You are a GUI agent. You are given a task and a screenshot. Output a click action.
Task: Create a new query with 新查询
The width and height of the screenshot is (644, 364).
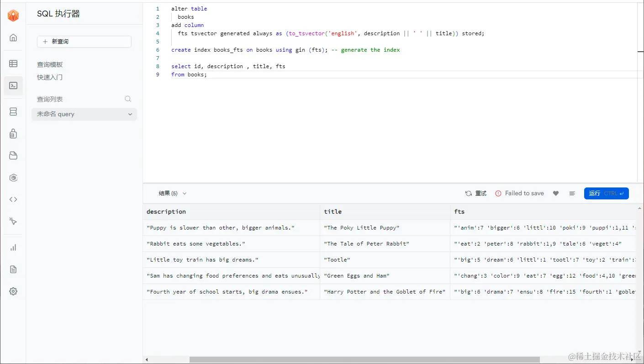coord(84,42)
